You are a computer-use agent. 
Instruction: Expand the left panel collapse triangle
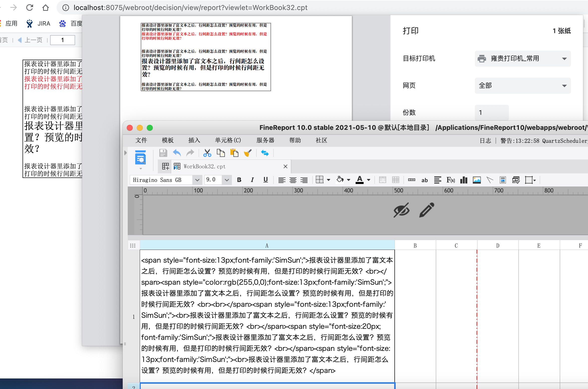tap(125, 153)
